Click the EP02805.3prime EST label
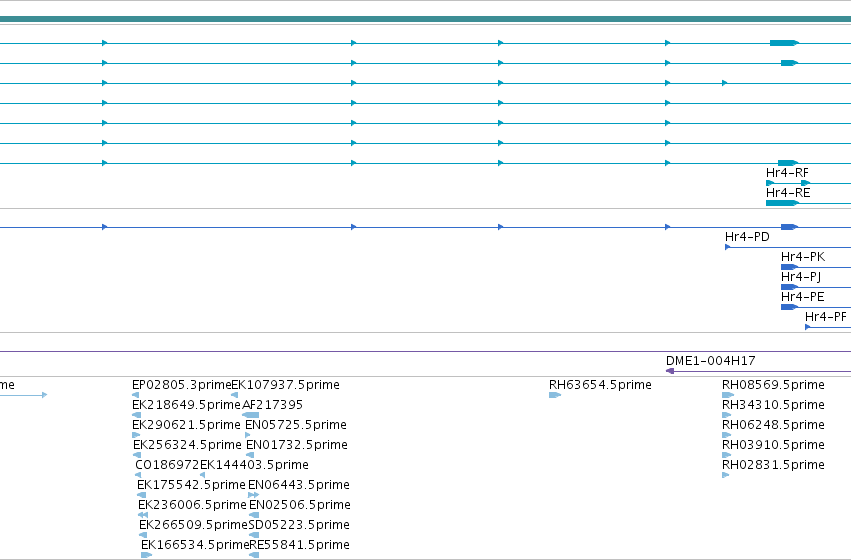 (x=182, y=385)
